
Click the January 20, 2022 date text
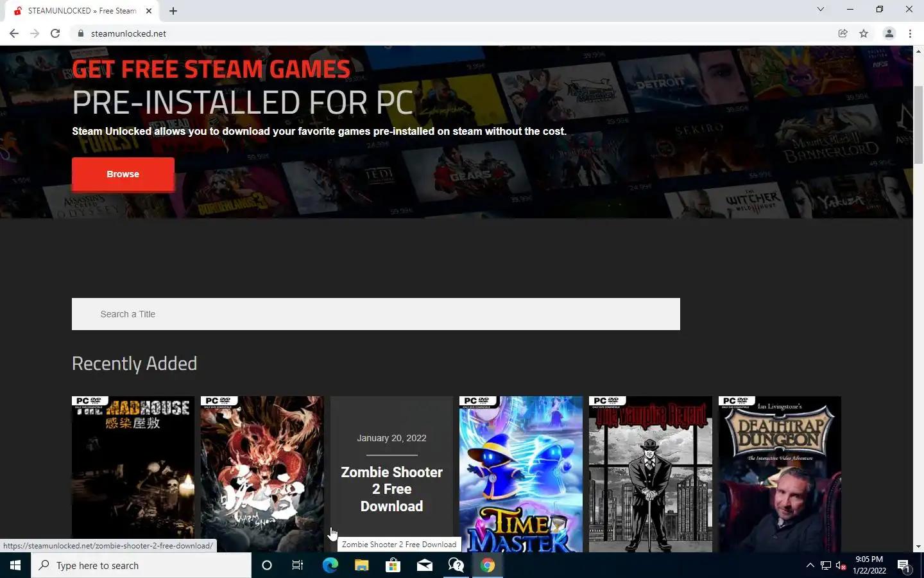click(391, 438)
